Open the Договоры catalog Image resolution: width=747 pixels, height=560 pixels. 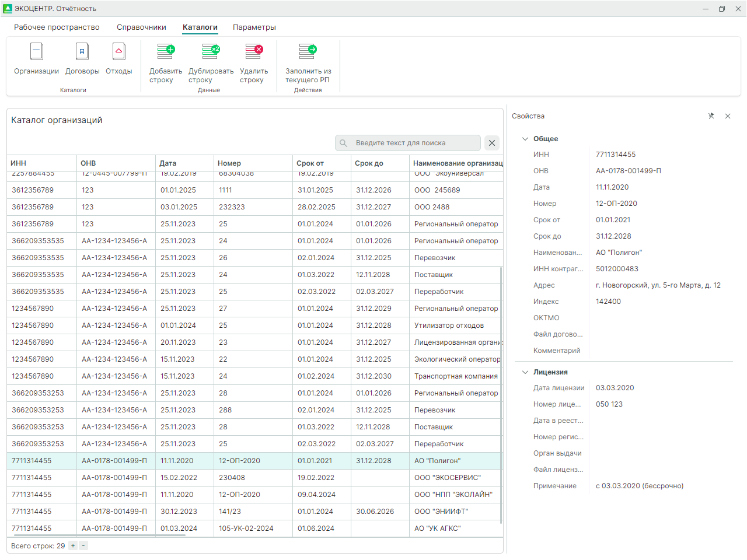pos(82,58)
